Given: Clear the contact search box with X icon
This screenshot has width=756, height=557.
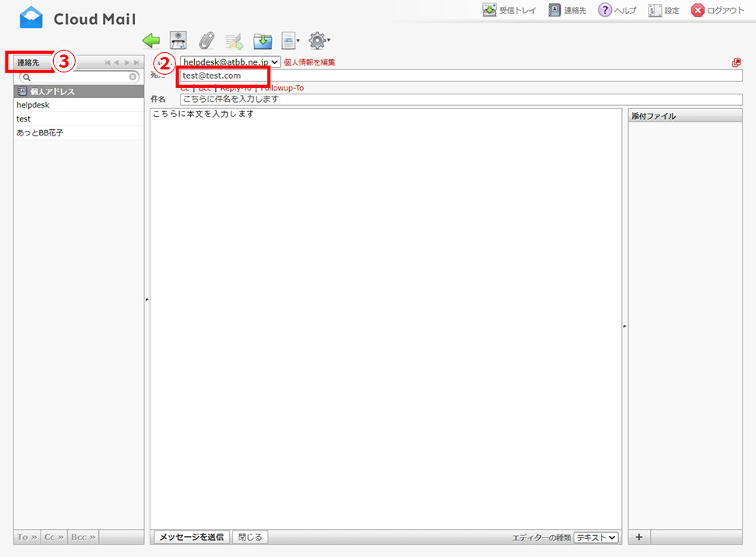Looking at the screenshot, I should coord(133,77).
